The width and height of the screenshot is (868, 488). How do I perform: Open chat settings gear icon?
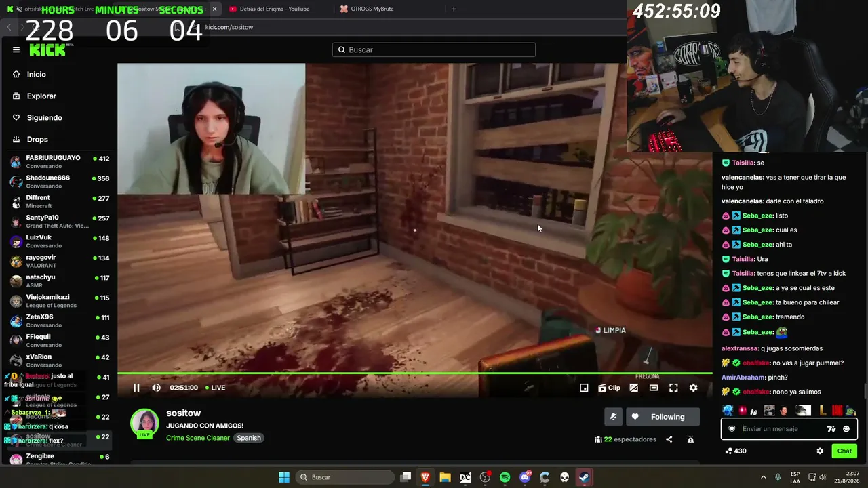[x=820, y=451]
